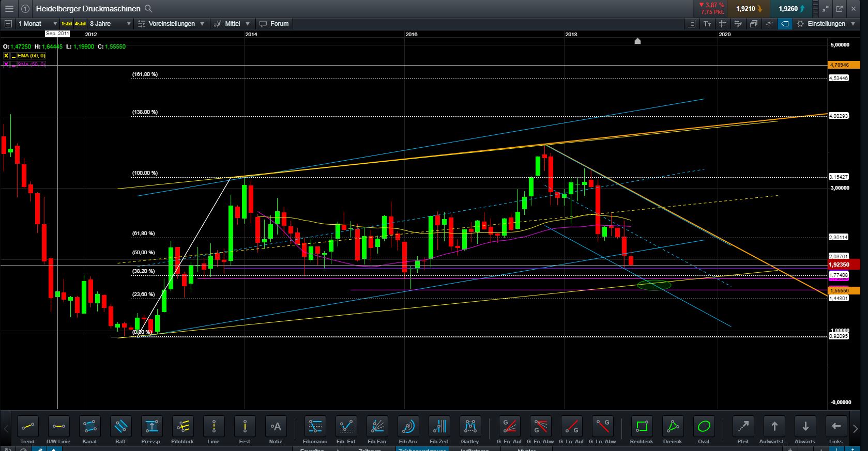Expand the Voreinstellungen presets dropdown
Viewport: 868px width, 451px height.
(x=172, y=24)
